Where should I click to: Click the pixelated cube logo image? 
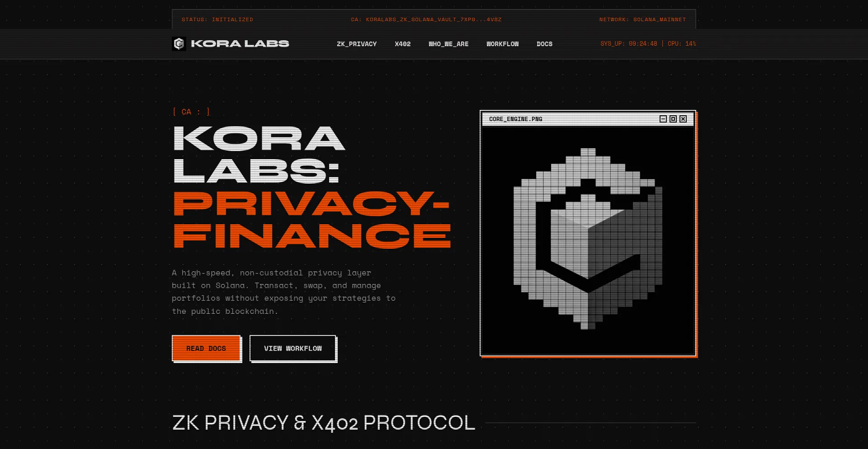(588, 239)
